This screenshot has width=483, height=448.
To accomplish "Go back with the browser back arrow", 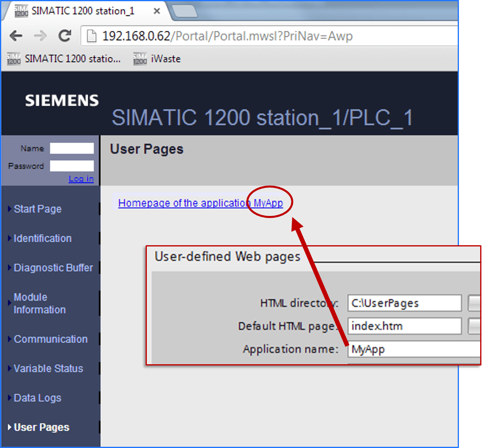I will (x=16, y=36).
